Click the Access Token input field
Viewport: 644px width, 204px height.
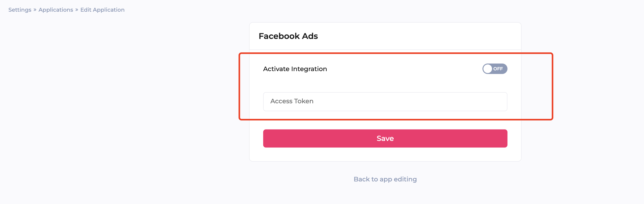coord(385,101)
